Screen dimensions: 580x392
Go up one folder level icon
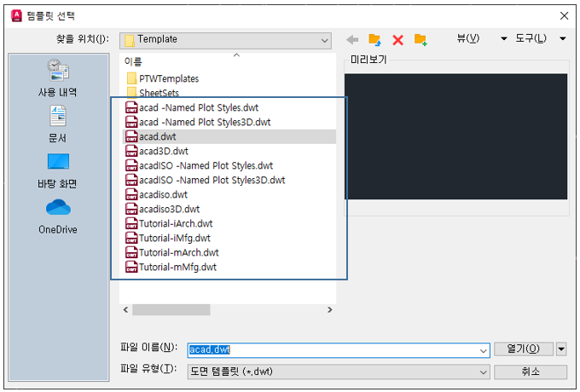(374, 39)
